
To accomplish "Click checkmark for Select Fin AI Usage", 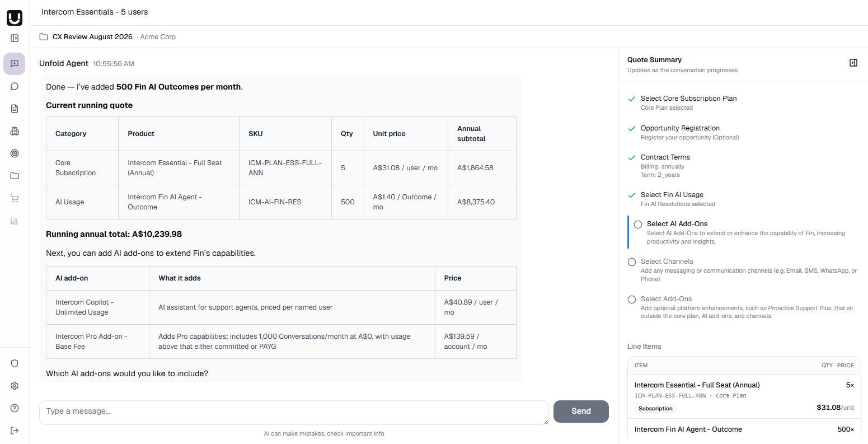I will [x=632, y=195].
